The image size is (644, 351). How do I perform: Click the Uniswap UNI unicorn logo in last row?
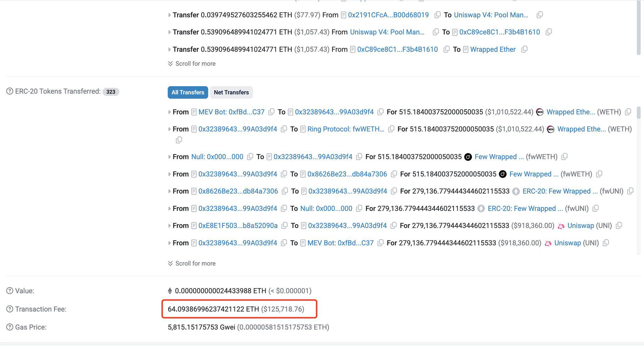548,243
